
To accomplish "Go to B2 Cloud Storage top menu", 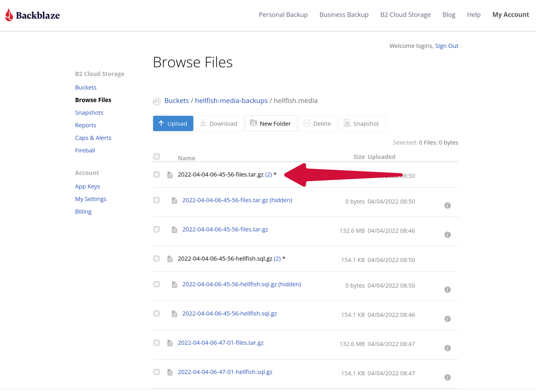I will pyautogui.click(x=405, y=15).
